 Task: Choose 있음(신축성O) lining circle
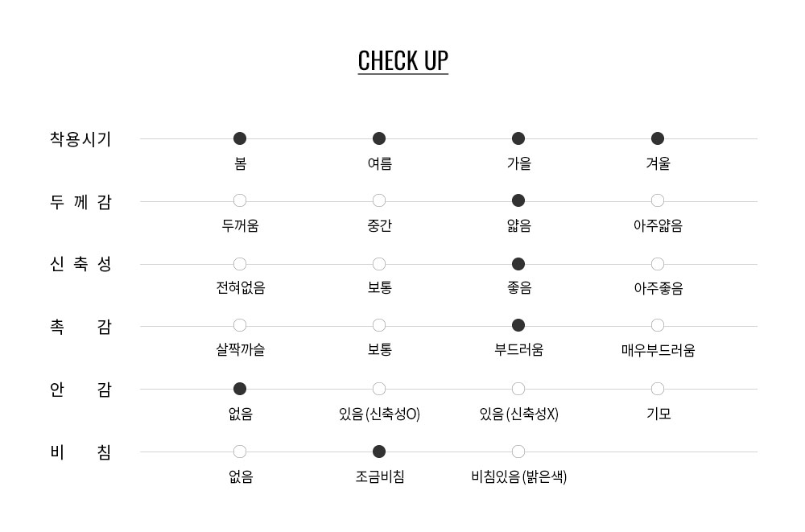click(379, 389)
